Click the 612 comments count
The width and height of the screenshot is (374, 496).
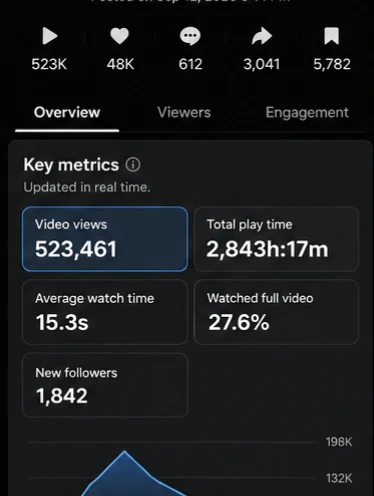point(190,64)
